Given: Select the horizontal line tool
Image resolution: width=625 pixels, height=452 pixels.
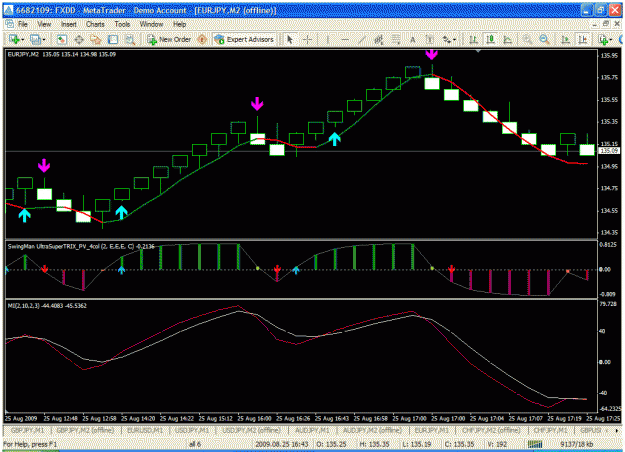Looking at the screenshot, I should [x=345, y=39].
